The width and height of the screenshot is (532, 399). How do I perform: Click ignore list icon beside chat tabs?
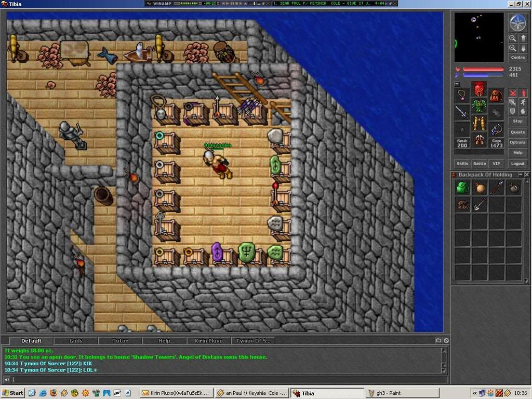(x=446, y=340)
